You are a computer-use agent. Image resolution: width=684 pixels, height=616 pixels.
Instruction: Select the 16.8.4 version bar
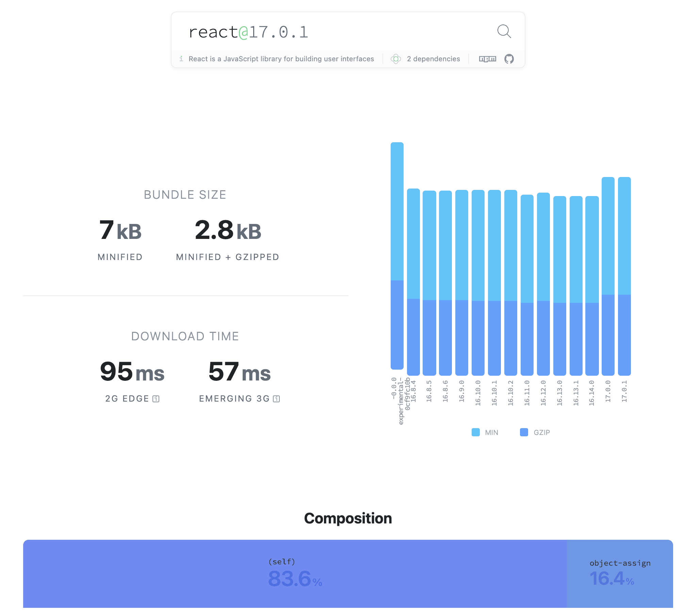pos(413,282)
